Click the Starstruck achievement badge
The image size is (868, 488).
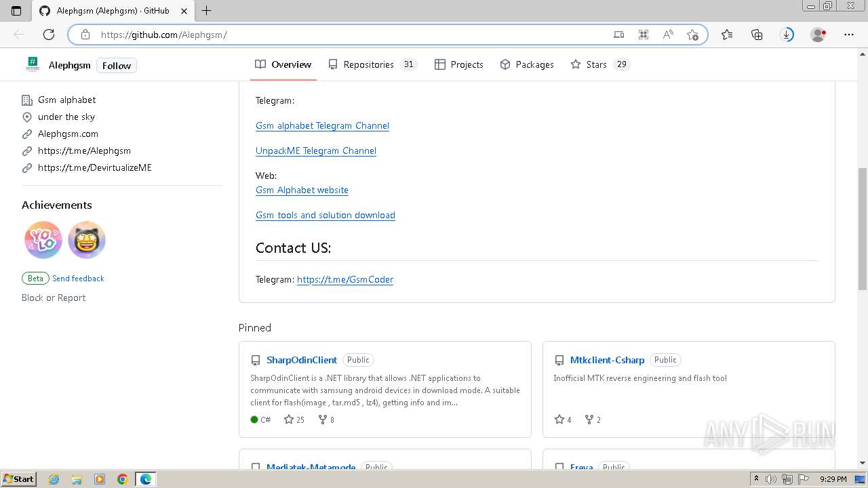point(87,240)
